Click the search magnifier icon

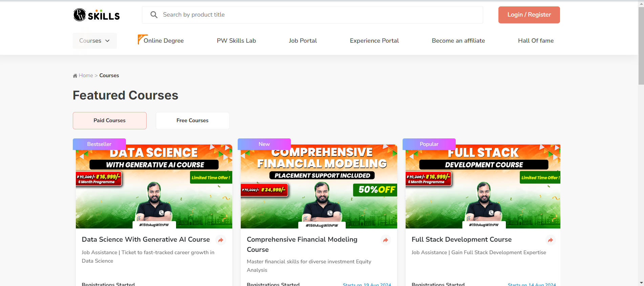pos(154,15)
